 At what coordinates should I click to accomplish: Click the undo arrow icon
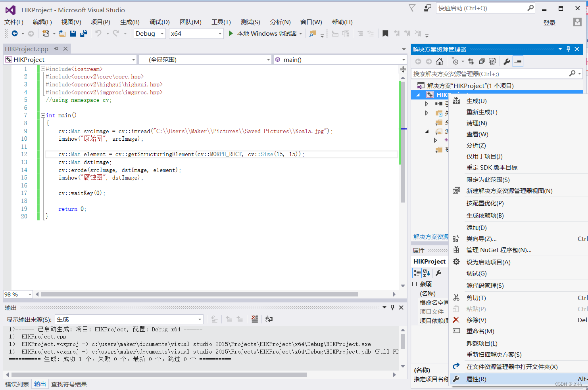98,34
